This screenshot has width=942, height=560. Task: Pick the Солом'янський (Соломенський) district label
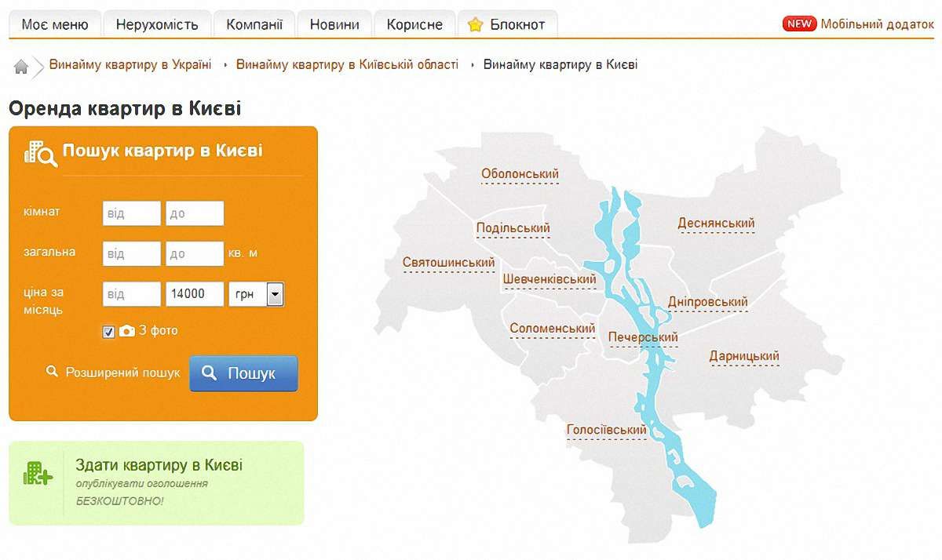tap(553, 329)
